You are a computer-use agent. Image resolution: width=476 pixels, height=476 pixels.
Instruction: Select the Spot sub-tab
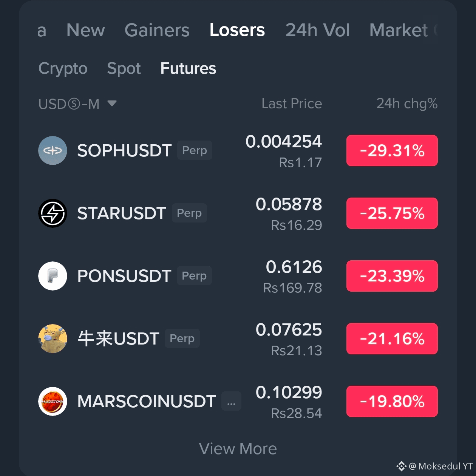click(124, 68)
